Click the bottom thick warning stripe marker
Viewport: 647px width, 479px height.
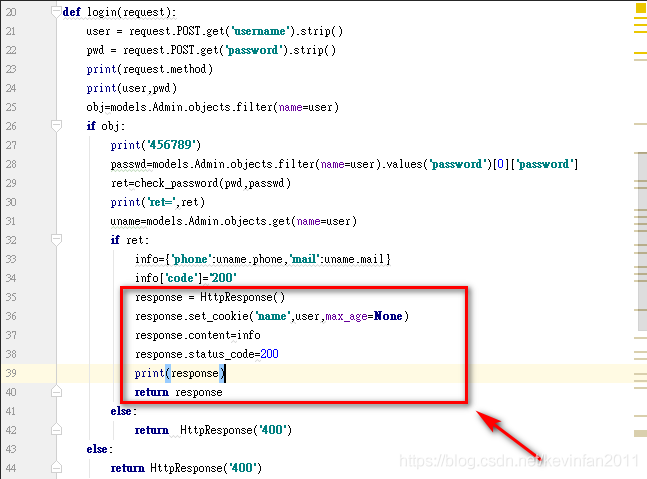pyautogui.click(x=640, y=433)
